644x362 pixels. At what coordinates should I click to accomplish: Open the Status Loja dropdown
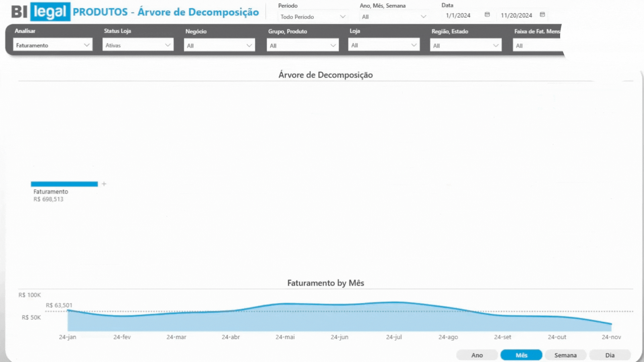(x=138, y=45)
